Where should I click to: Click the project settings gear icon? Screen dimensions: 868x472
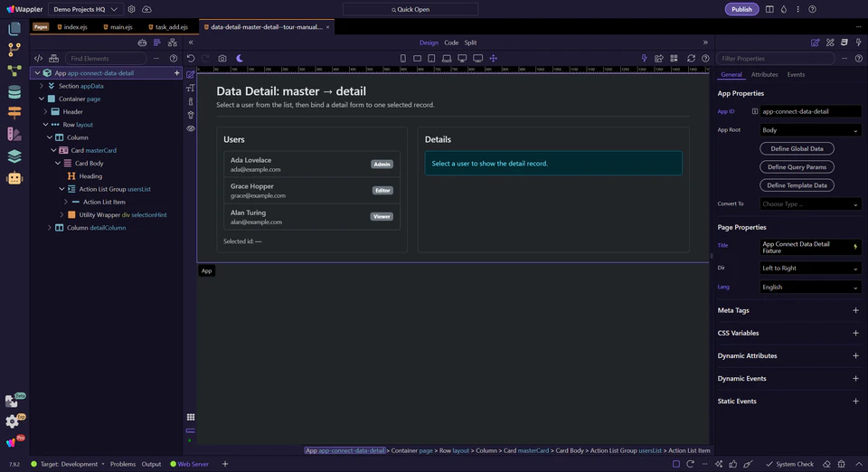[x=131, y=9]
